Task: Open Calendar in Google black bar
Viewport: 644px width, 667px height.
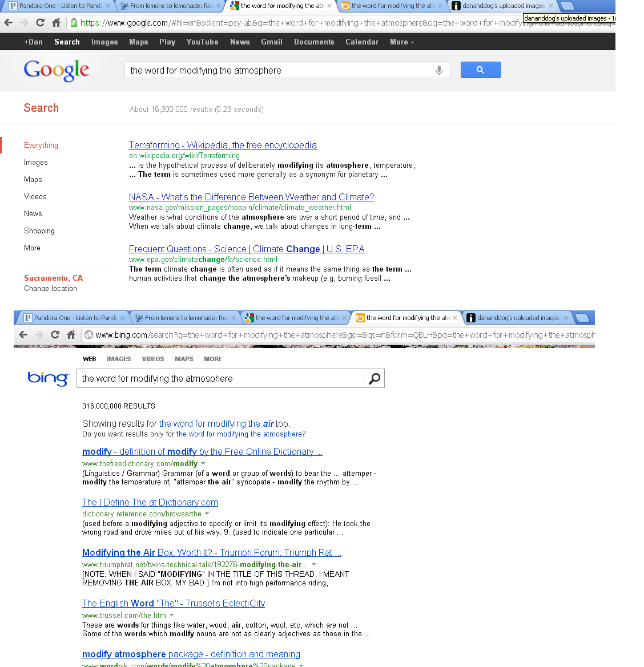Action: point(362,42)
